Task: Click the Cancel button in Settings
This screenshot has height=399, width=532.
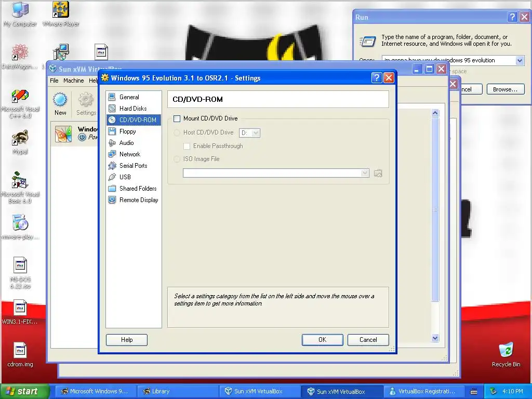Action: coord(368,340)
